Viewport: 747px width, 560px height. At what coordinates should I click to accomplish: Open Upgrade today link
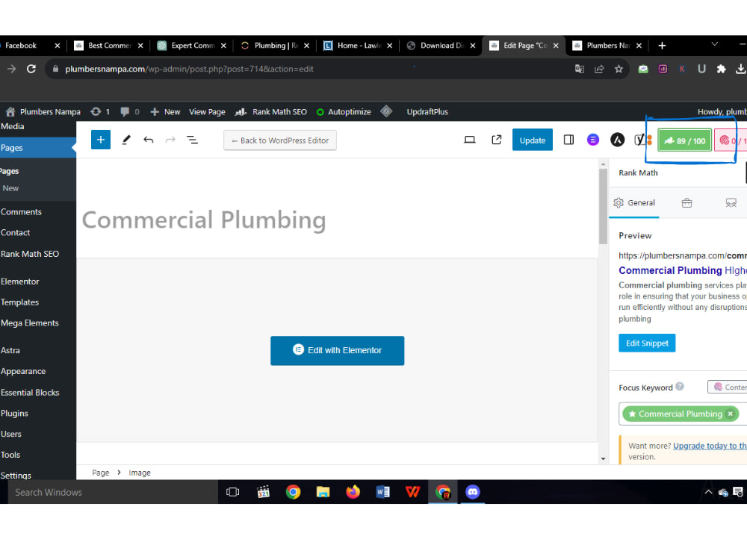coord(710,446)
